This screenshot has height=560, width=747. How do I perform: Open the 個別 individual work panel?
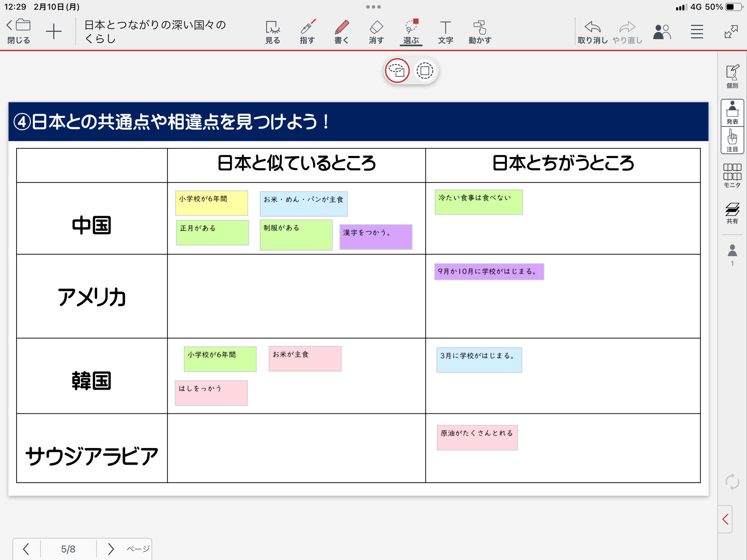click(732, 76)
